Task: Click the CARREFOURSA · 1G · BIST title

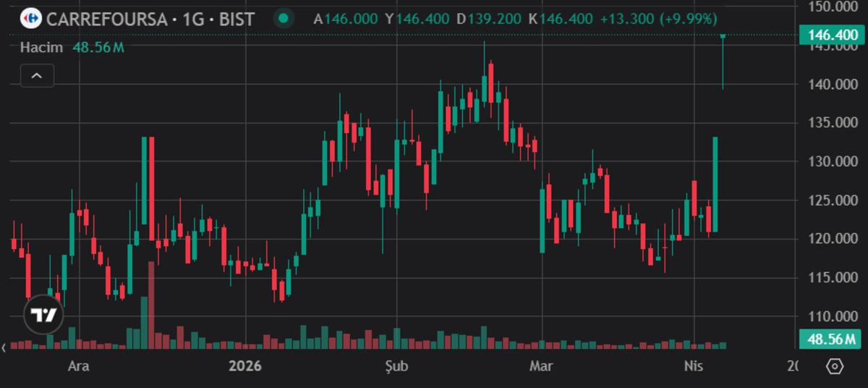Action: [x=150, y=18]
